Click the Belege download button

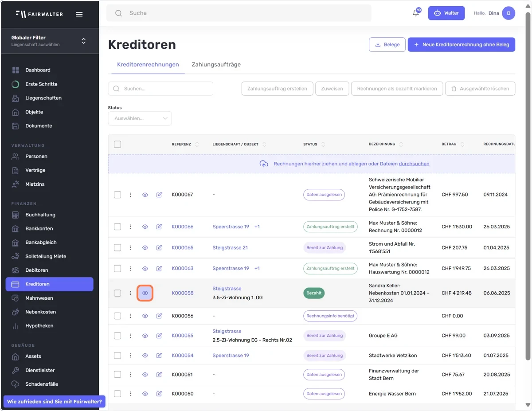point(387,44)
